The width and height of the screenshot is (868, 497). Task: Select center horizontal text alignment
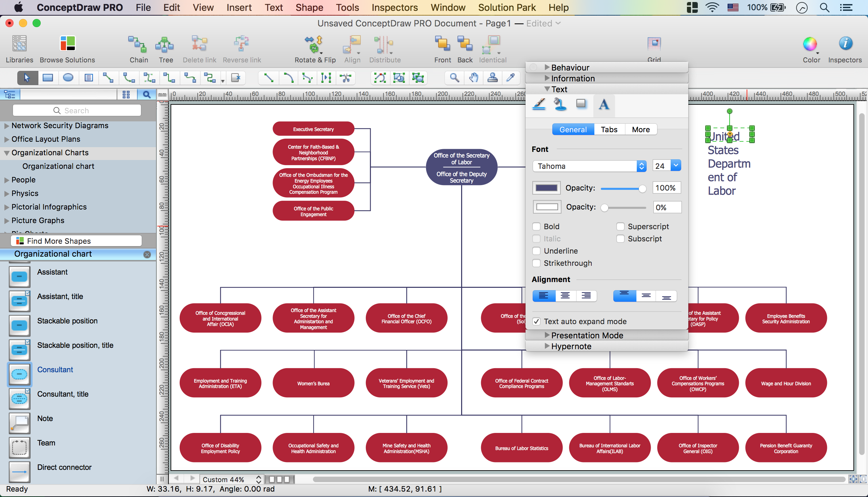(x=565, y=296)
